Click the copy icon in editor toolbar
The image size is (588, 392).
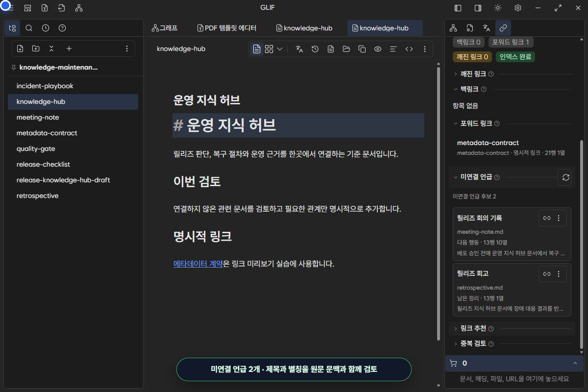pos(362,49)
